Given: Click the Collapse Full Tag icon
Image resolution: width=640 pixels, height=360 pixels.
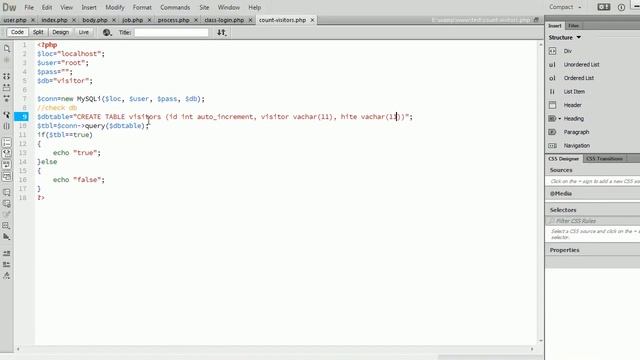Looking at the screenshot, I should [7, 76].
